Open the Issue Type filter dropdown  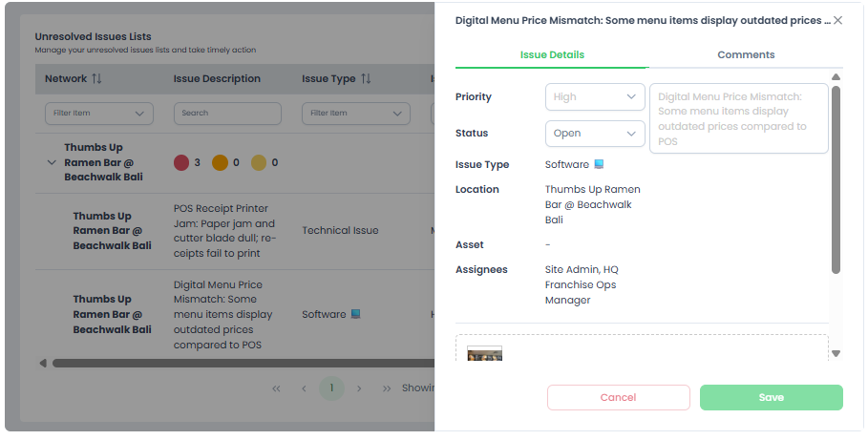click(355, 114)
